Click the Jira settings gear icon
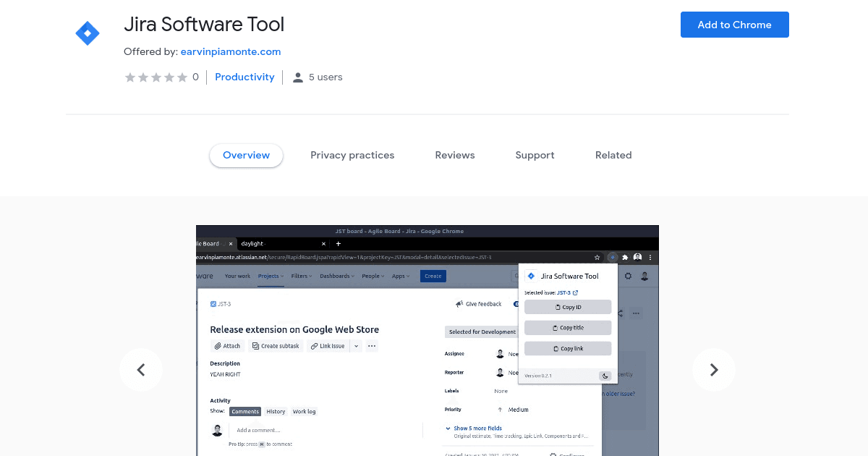Screen dimensions: 868x456 point(629,276)
